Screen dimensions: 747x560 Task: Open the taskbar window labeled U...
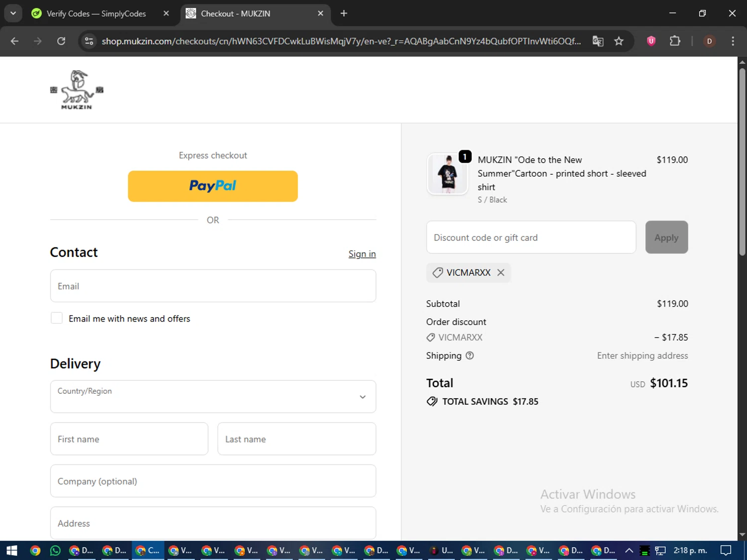(441, 551)
